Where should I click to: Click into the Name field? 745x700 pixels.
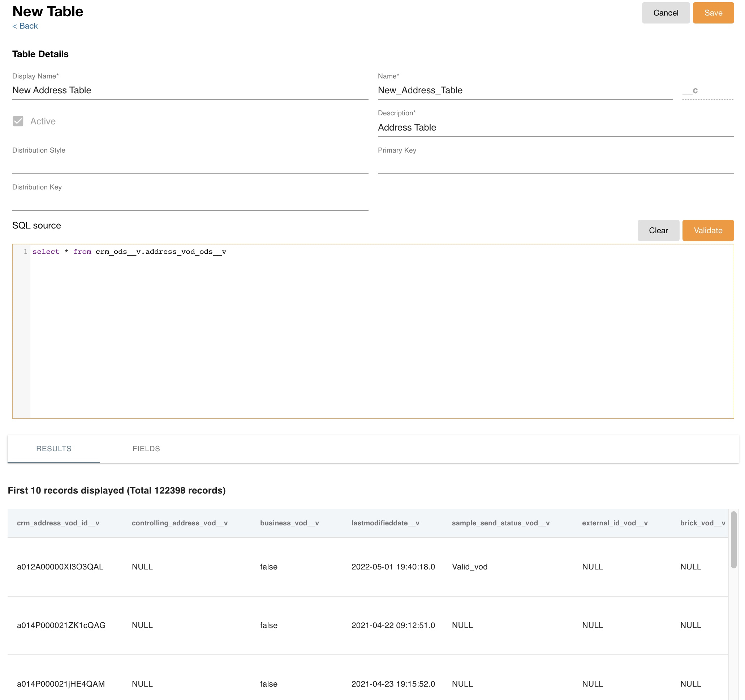[x=525, y=90]
